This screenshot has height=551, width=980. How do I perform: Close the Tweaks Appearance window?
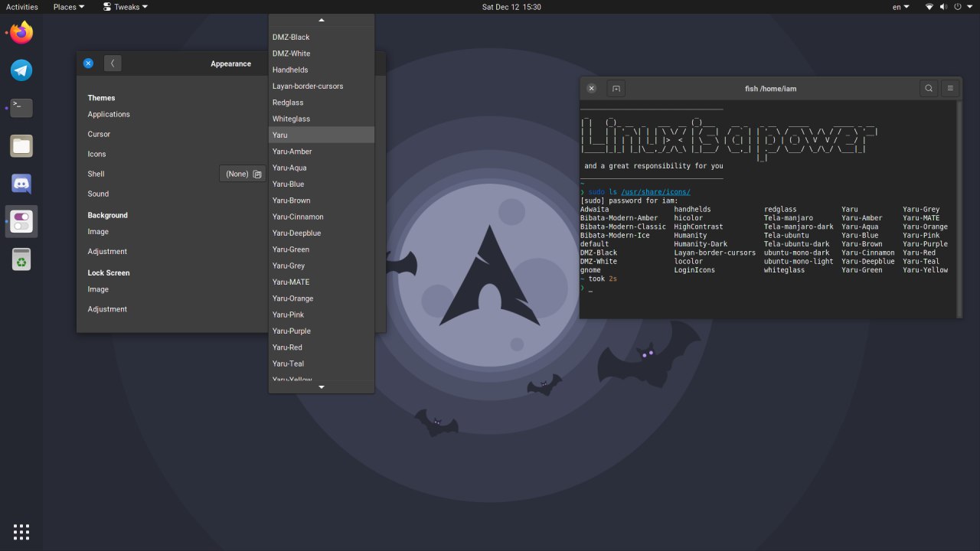[x=88, y=64]
